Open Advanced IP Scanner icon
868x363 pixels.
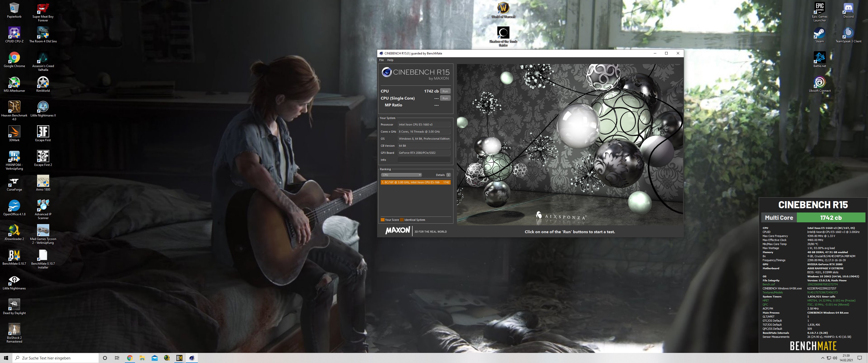point(43,209)
